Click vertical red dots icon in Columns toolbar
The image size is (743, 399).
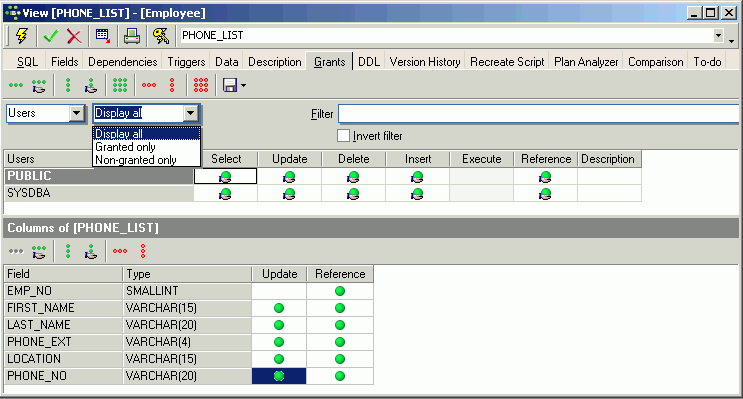[143, 251]
